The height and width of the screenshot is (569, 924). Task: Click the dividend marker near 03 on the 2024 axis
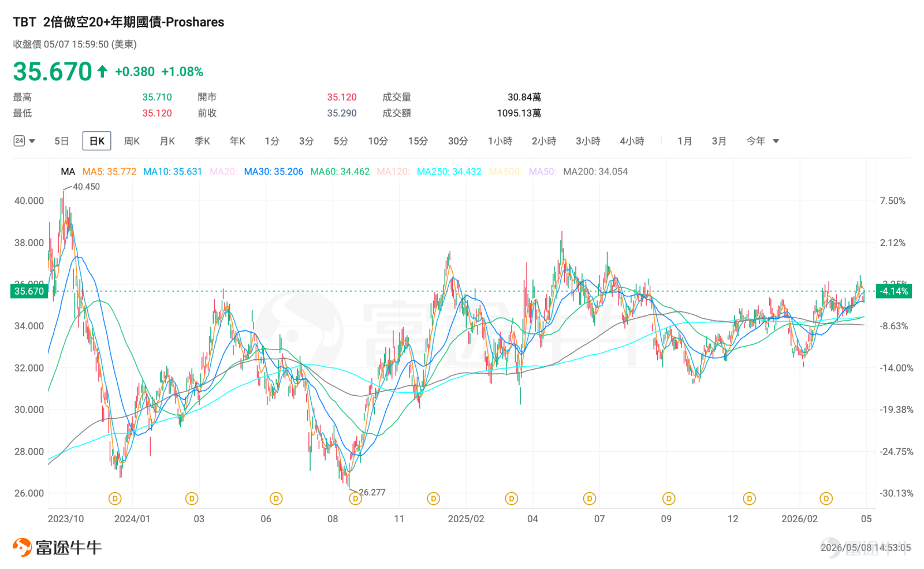(192, 499)
